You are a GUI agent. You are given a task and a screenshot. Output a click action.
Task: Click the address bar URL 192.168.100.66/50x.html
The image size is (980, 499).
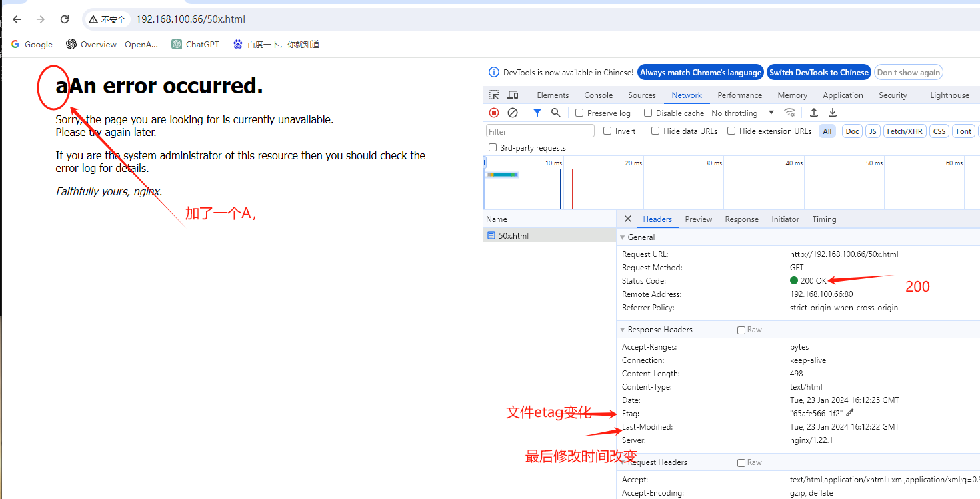coord(191,19)
